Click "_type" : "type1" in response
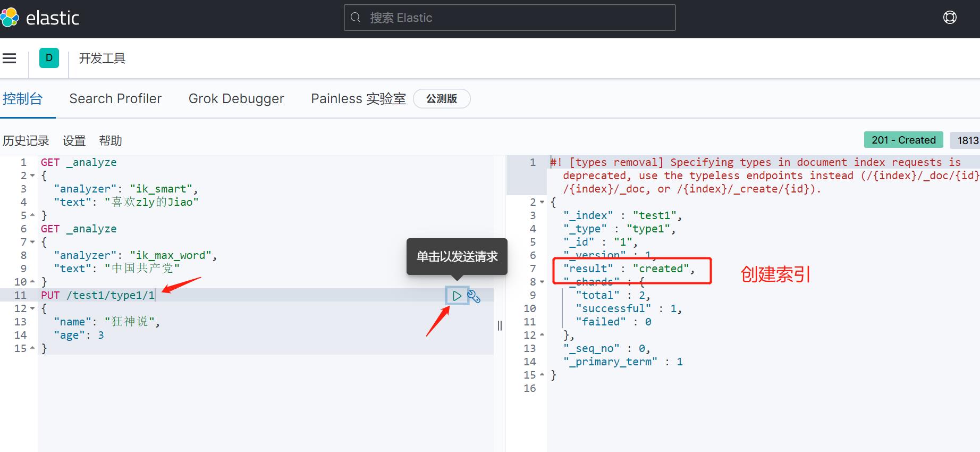 (620, 229)
